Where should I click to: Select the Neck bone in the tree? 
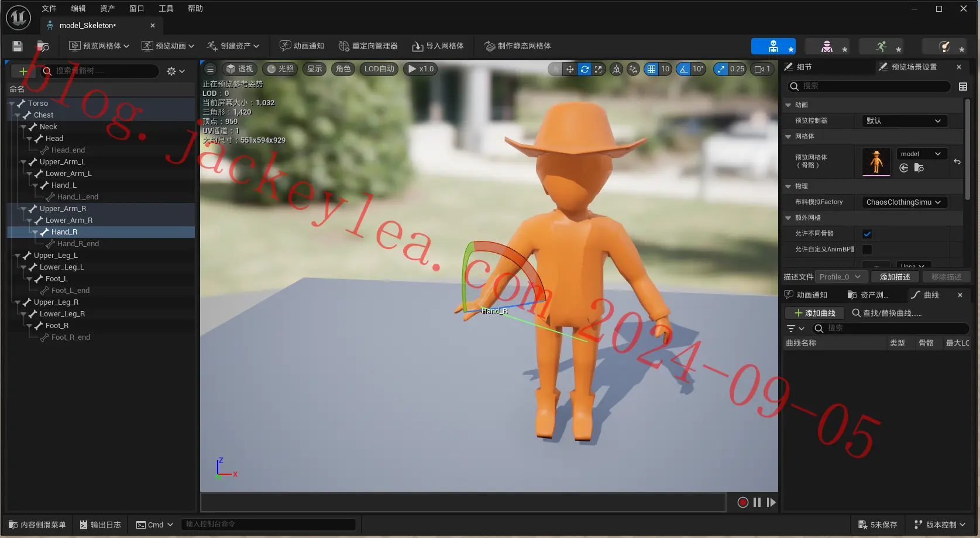pos(49,127)
